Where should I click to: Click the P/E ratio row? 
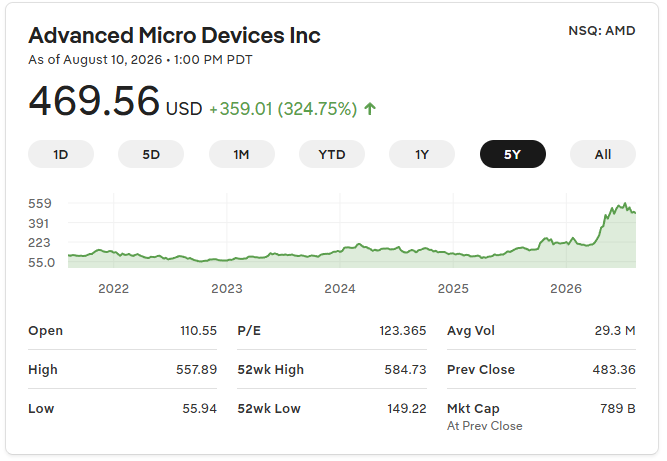[x=332, y=330]
